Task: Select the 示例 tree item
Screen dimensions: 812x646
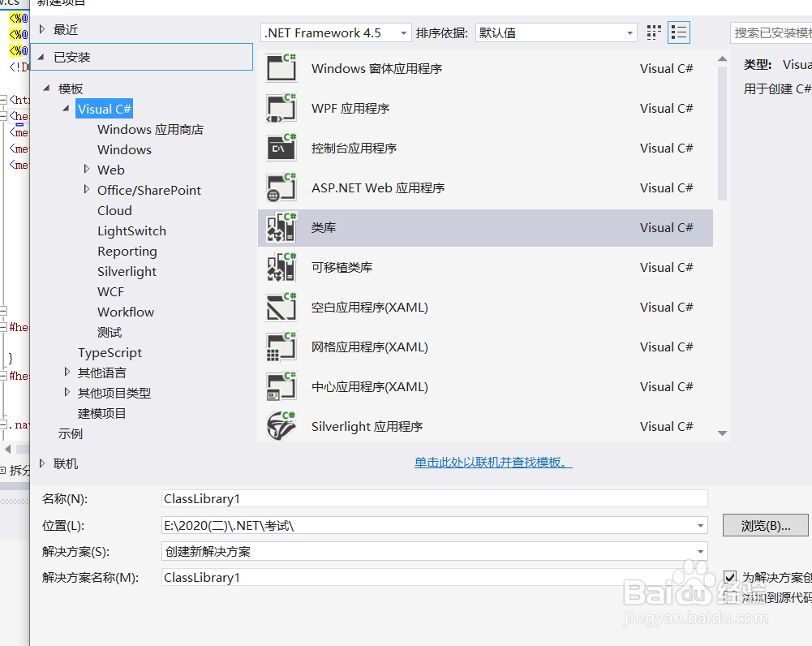Action: [x=70, y=433]
